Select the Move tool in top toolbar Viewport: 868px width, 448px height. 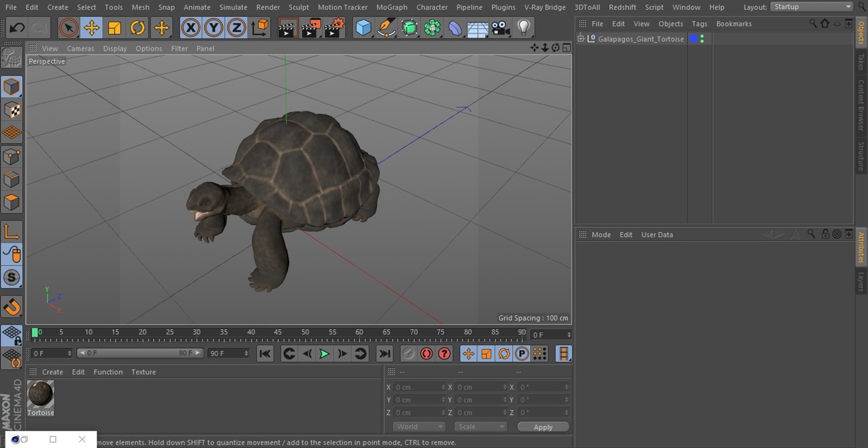pyautogui.click(x=91, y=28)
